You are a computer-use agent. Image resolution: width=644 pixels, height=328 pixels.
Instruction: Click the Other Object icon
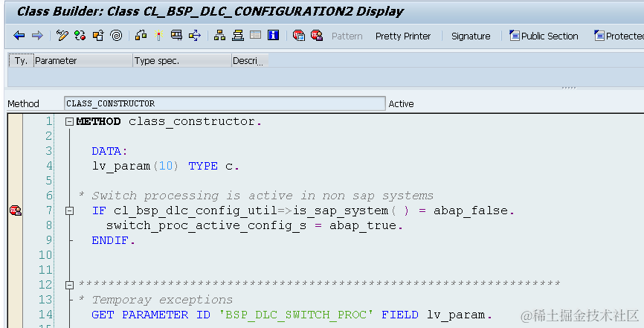98,36
